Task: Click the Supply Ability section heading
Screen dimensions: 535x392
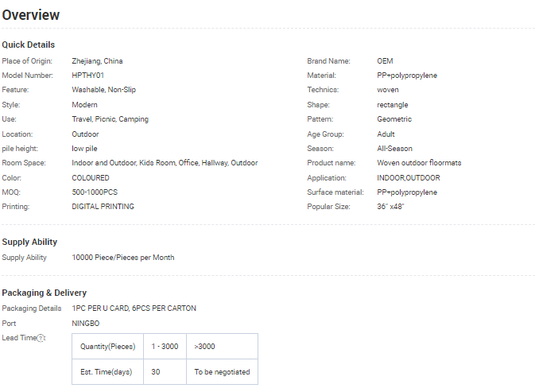Action: click(x=29, y=242)
